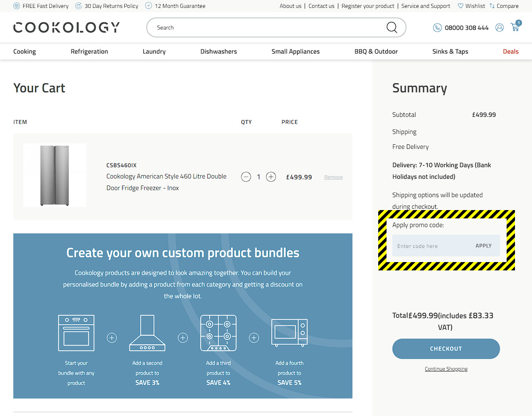Click the Summary heading
The width and height of the screenshot is (532, 416).
[x=420, y=88]
